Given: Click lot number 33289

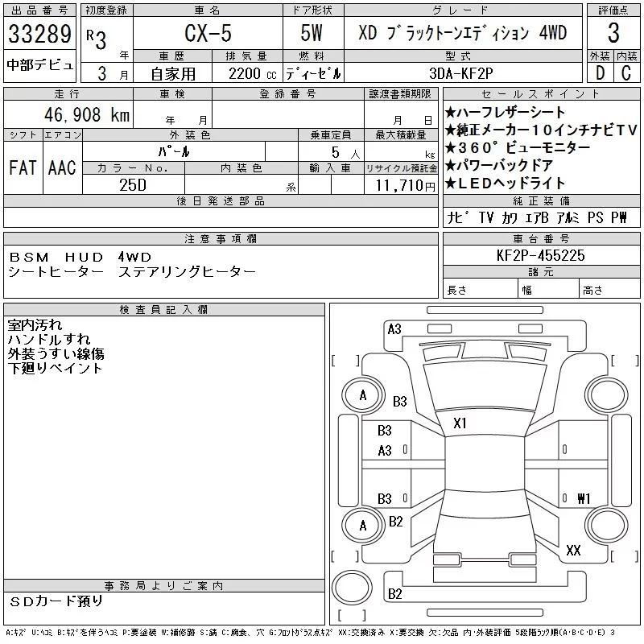Looking at the screenshot, I should point(39,35).
